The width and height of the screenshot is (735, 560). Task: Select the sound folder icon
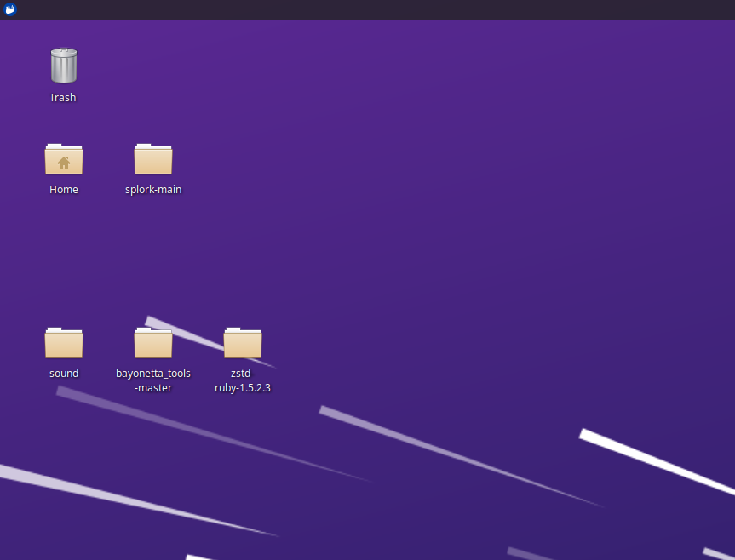pyautogui.click(x=64, y=343)
